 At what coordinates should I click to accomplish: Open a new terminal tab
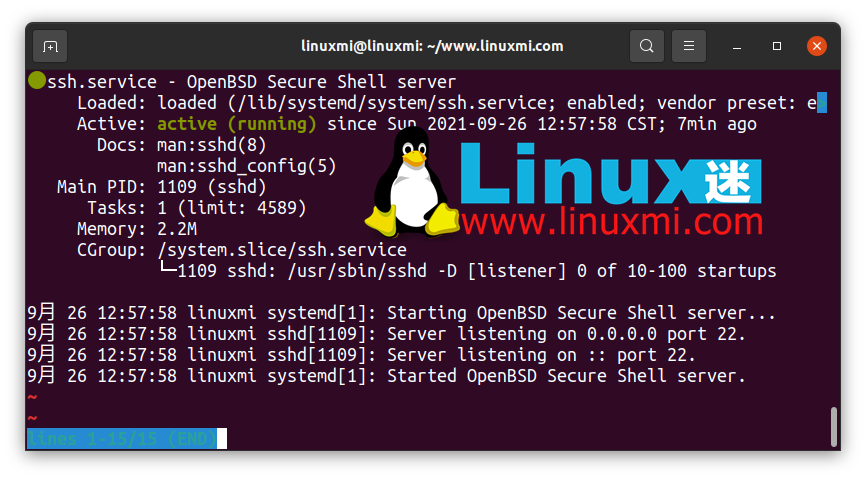click(x=50, y=46)
